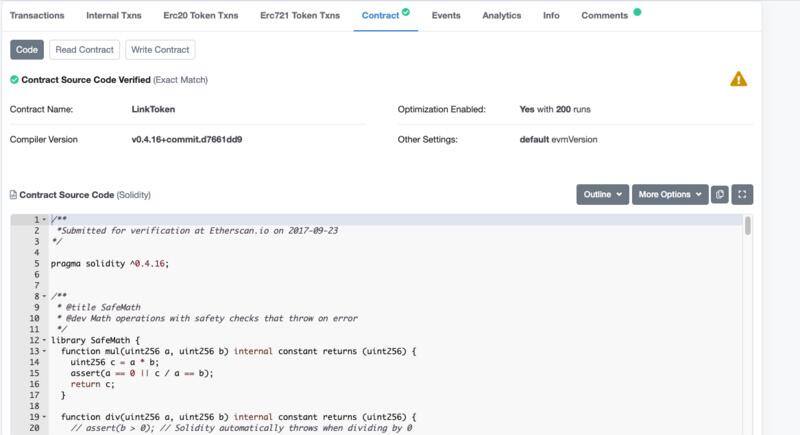
Task: Open the Erc20 Token Txns tab
Action: coord(201,15)
